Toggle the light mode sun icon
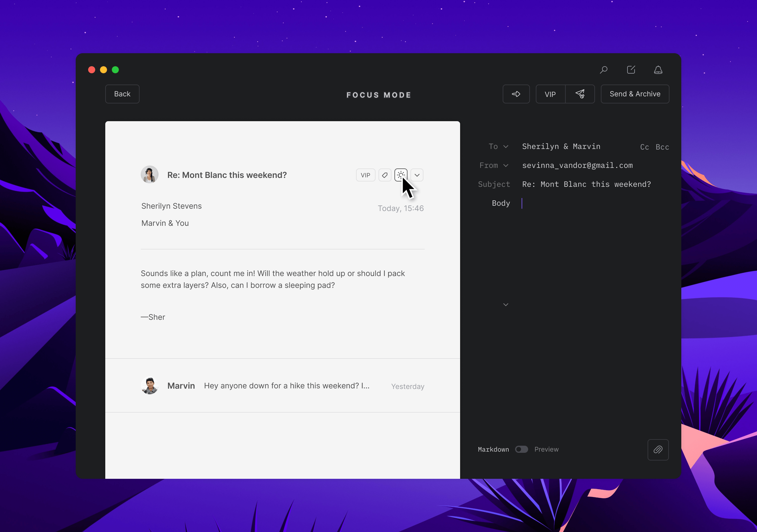This screenshot has width=757, height=532. point(401,175)
